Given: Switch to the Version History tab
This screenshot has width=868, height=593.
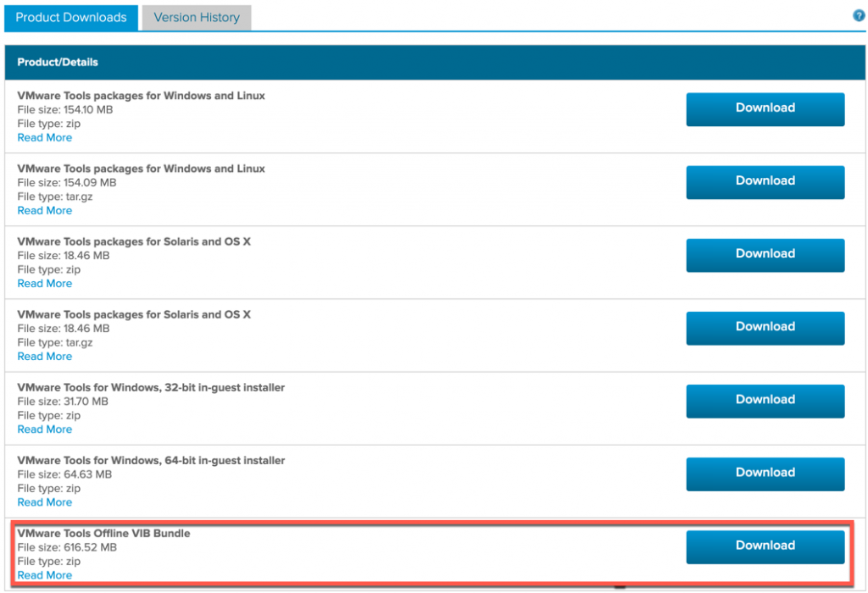Looking at the screenshot, I should (197, 18).
